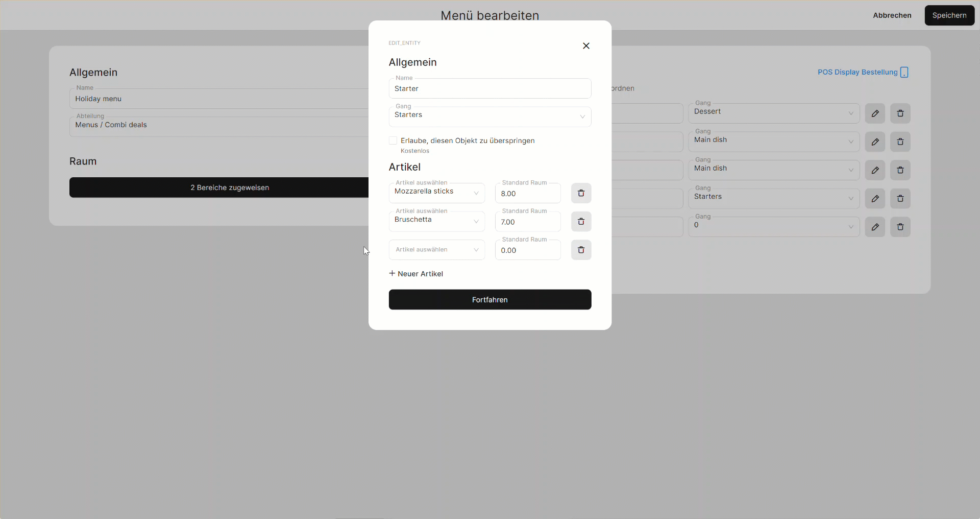Click Abbrechen to cancel editing

coord(892,15)
